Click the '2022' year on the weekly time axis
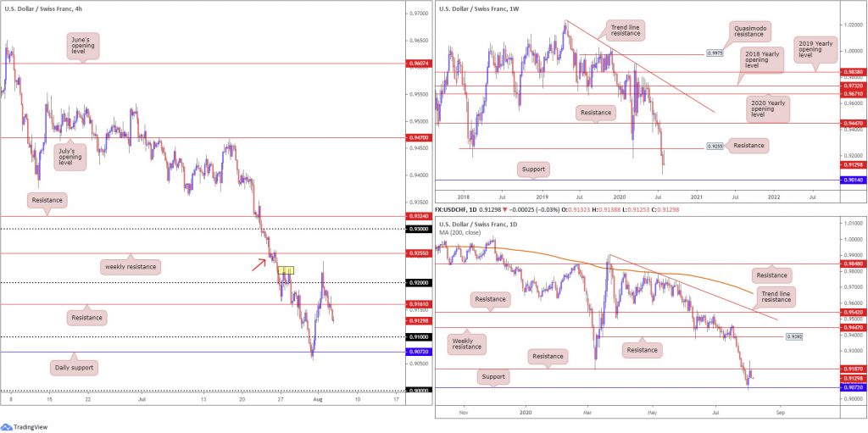The image size is (868, 433). point(773,197)
